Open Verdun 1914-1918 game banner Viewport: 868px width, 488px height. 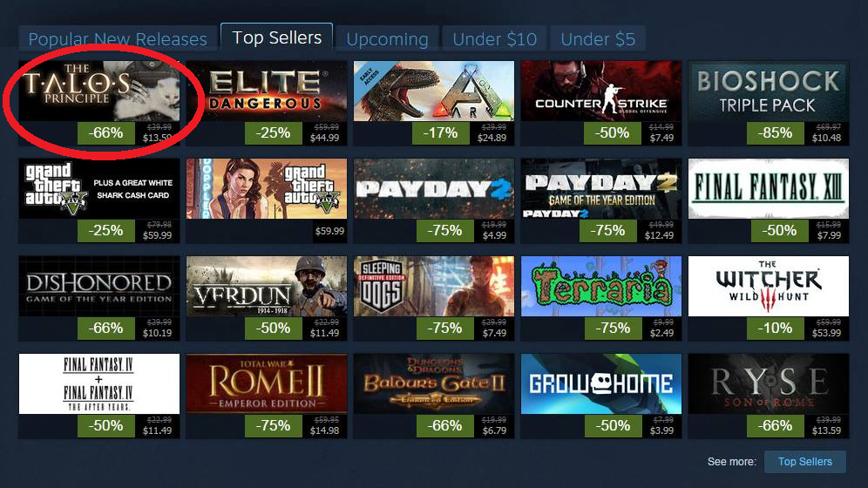(x=267, y=286)
